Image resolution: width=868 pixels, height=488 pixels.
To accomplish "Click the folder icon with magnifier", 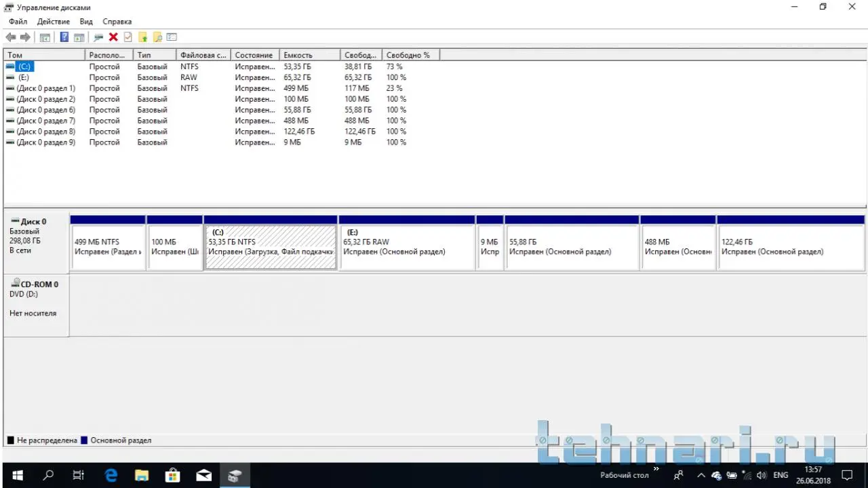I will point(157,37).
